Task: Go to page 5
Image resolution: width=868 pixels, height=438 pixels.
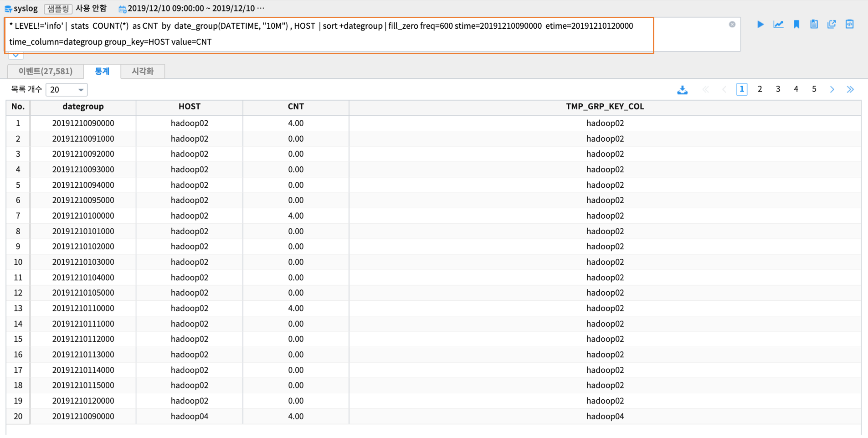Action: 814,89
